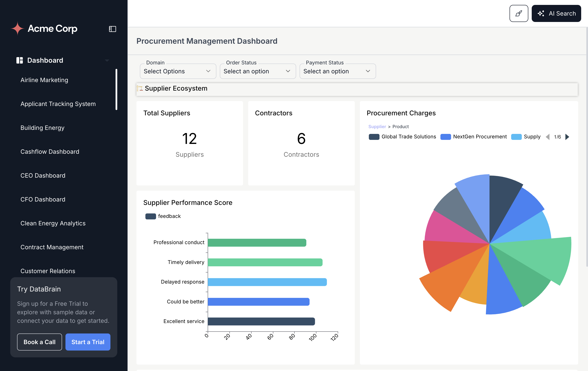Viewport: 588px width, 371px height.
Task: Collapse the sidebar panel icon
Action: coord(113,29)
